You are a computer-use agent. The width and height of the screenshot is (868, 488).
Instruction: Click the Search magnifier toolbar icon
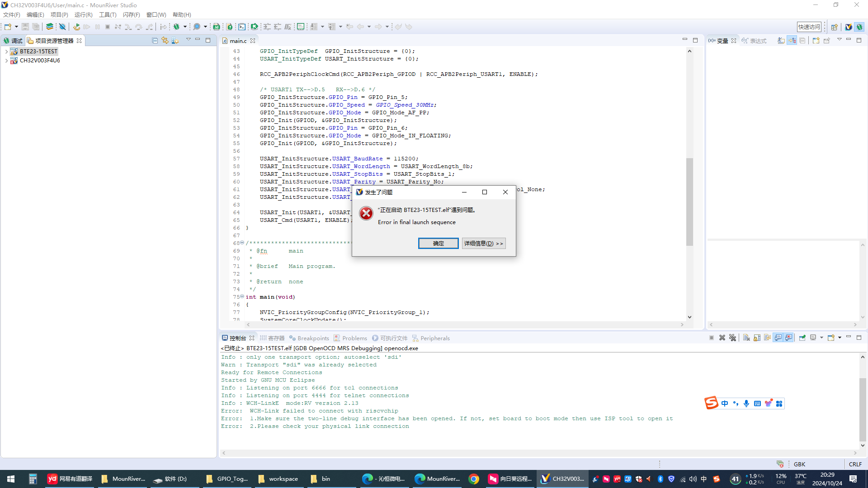pyautogui.click(x=197, y=27)
